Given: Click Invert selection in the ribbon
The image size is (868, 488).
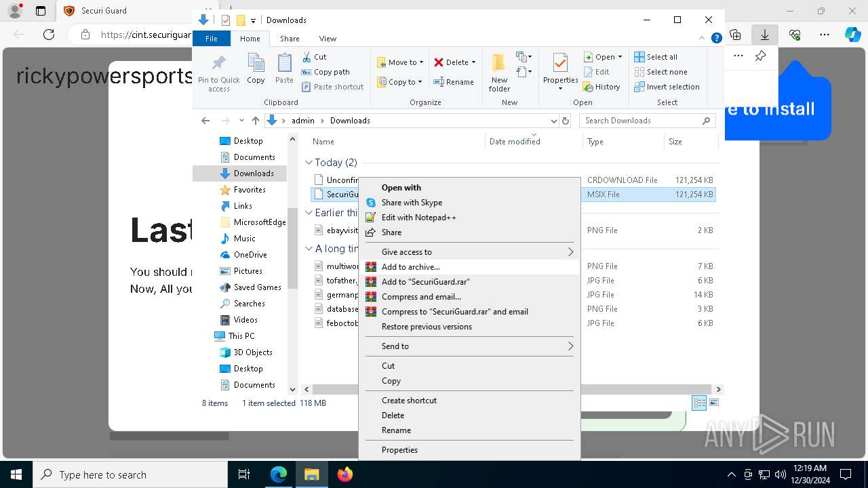Looking at the screenshot, I should pyautogui.click(x=667, y=87).
